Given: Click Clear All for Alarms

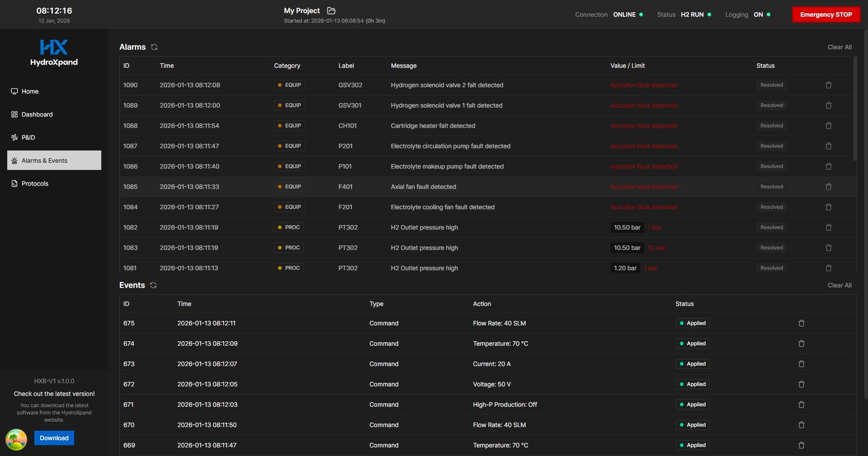Looking at the screenshot, I should tap(839, 47).
